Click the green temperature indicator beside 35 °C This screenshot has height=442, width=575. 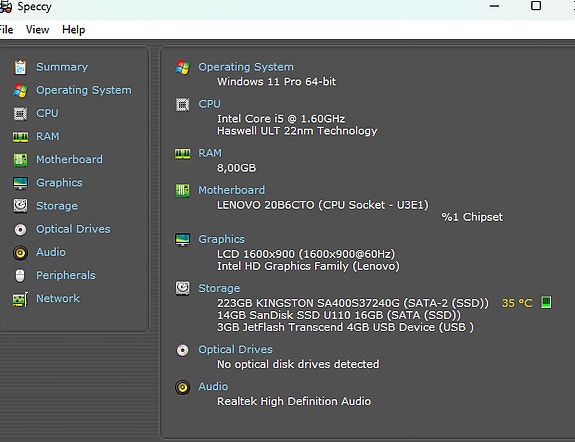(x=546, y=303)
